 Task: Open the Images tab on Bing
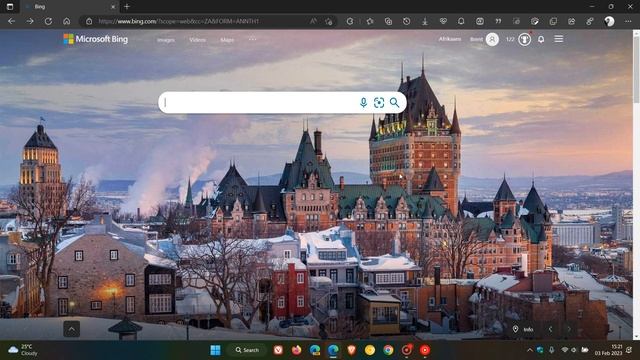tap(166, 40)
